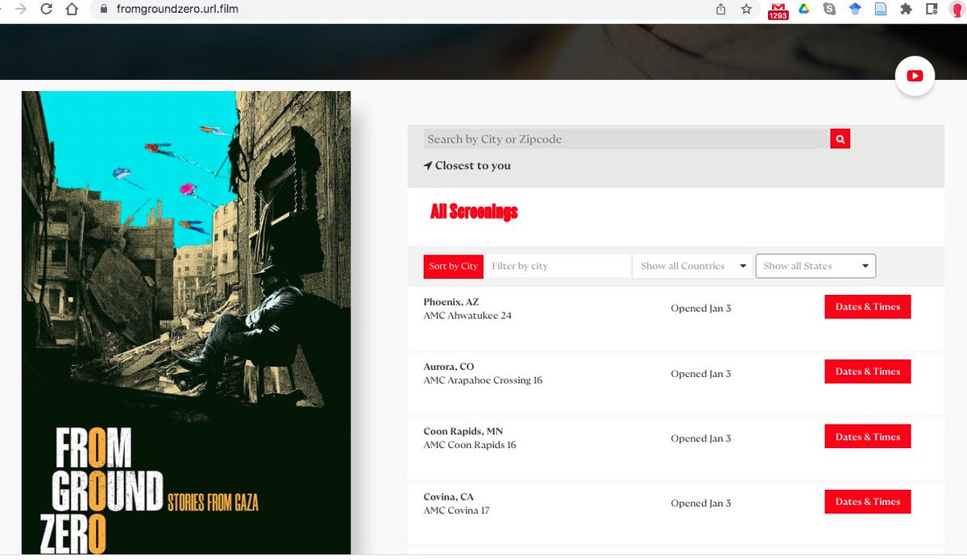Click the Skype extension icon
Screen dimensions: 967x560
pyautogui.click(x=829, y=10)
